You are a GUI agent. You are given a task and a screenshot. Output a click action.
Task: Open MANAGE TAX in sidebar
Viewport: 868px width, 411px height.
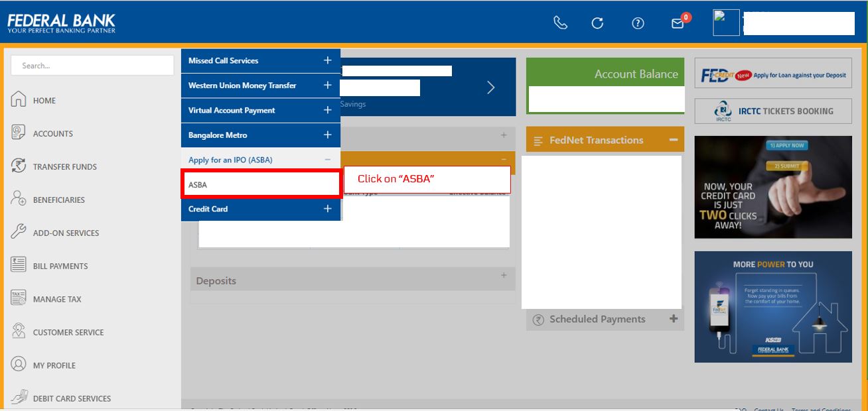coord(57,300)
